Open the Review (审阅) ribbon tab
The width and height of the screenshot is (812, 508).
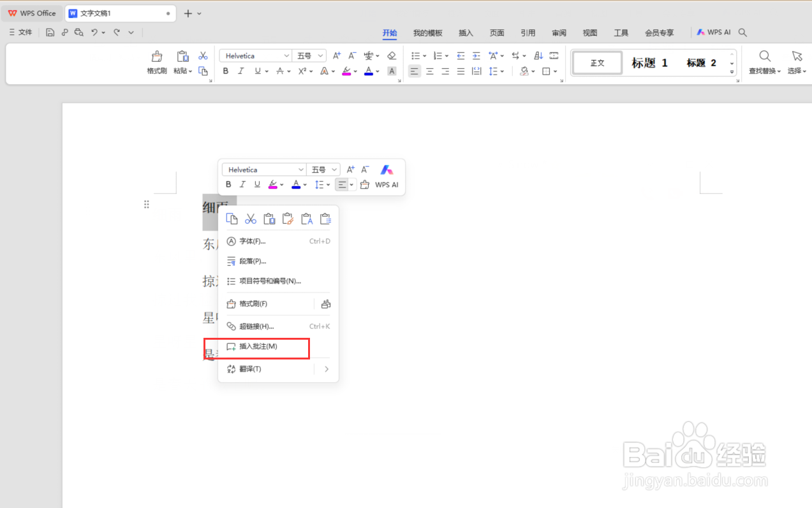click(x=559, y=33)
